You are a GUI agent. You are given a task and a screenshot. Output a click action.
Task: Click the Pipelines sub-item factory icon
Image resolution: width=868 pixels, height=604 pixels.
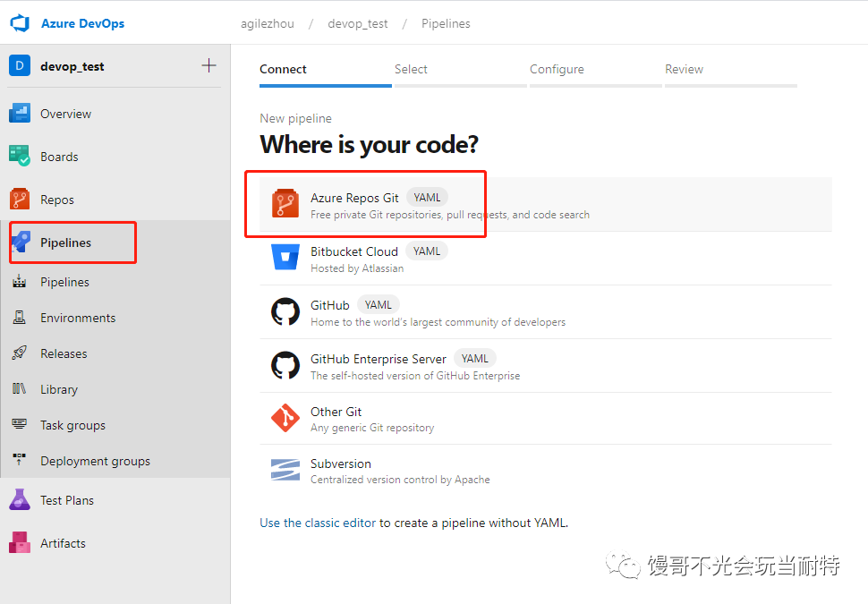coord(20,282)
